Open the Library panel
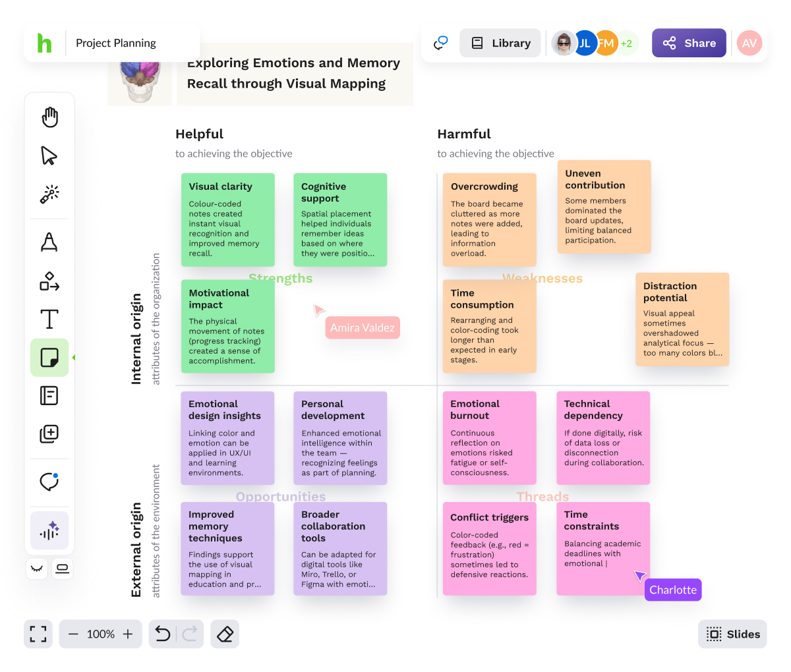Screen dimensions: 791x672 coord(501,43)
